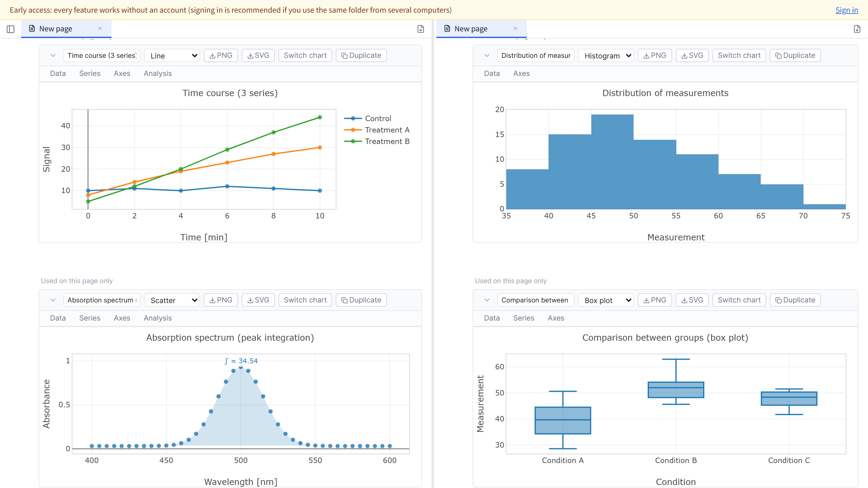Image resolution: width=868 pixels, height=488 pixels.
Task: Download Absorption spectrum chart as SVG
Action: [x=259, y=300]
